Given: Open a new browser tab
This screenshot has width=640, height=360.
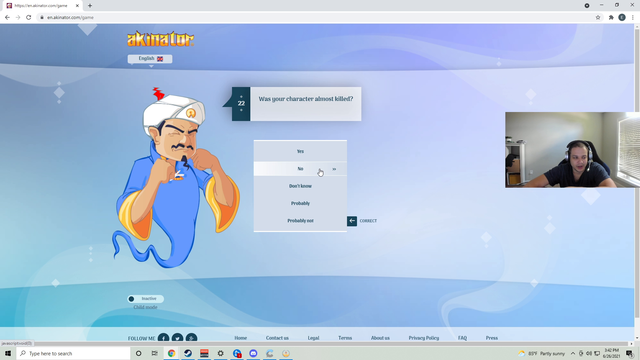Looking at the screenshot, I should click(90, 6).
